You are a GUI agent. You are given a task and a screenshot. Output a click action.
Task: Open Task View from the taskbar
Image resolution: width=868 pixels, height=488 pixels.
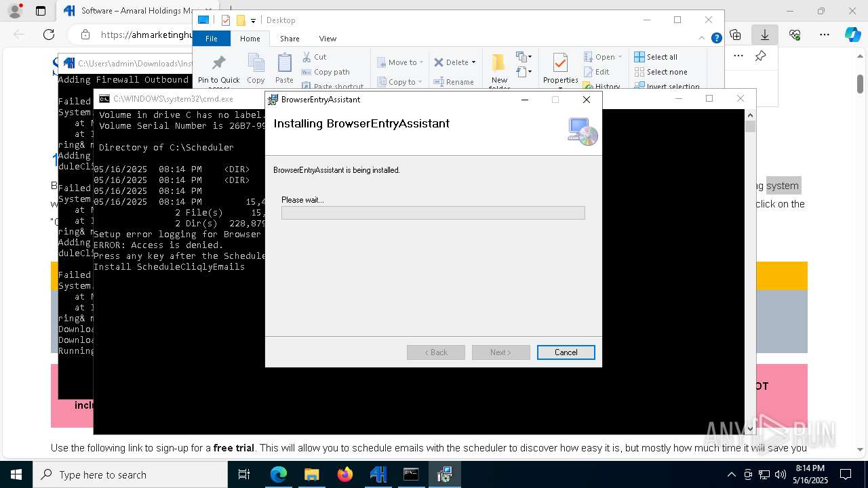(244, 474)
